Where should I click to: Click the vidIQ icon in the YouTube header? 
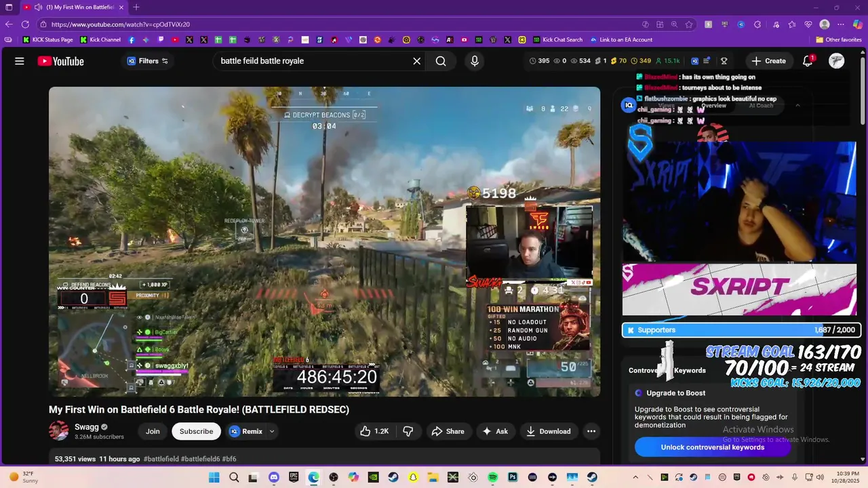(x=694, y=61)
